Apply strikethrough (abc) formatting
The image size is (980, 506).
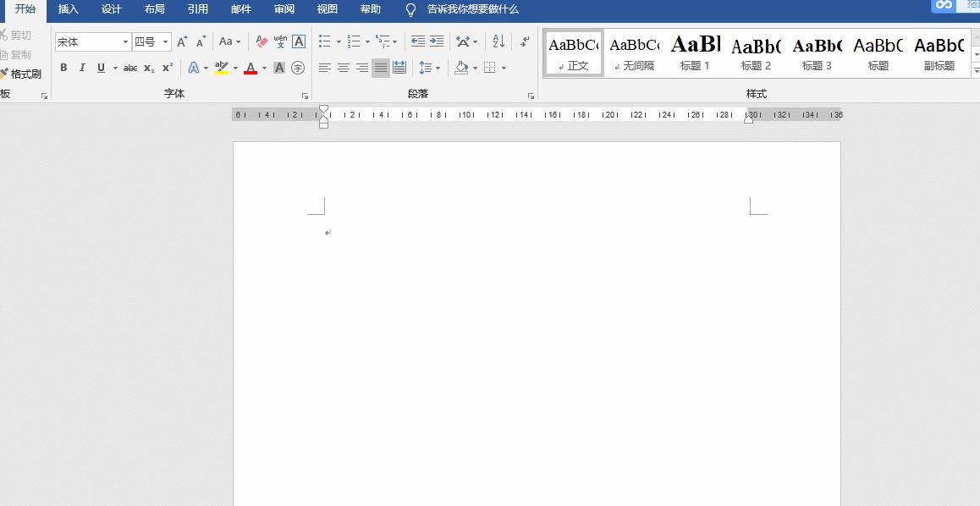click(x=130, y=68)
